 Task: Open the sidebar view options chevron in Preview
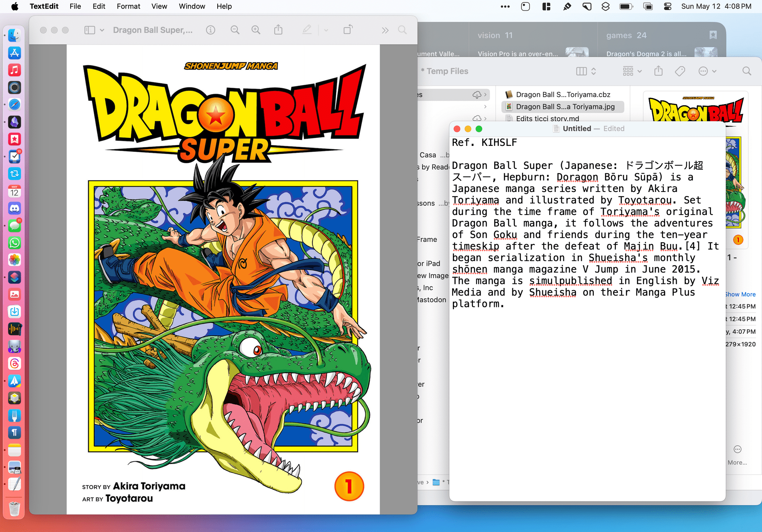point(102,30)
